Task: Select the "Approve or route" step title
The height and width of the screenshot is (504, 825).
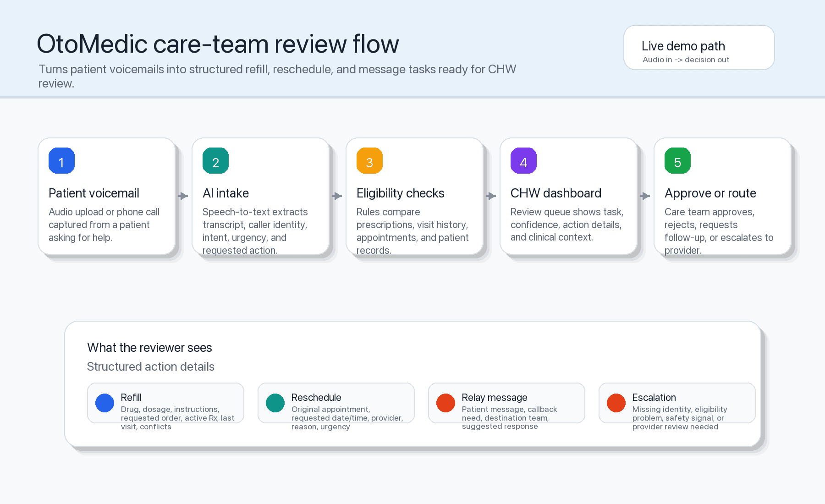Action: pyautogui.click(x=710, y=193)
